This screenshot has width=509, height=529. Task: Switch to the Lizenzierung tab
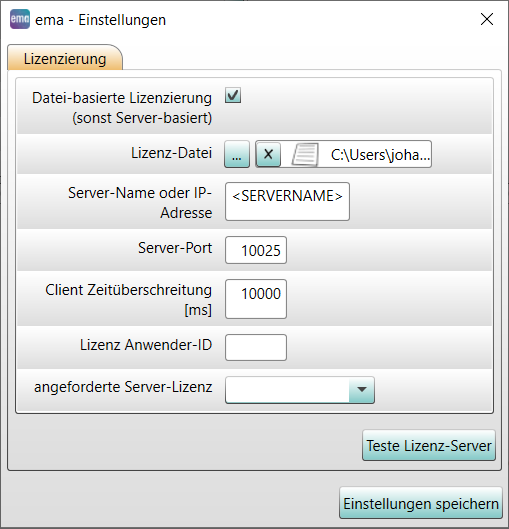(65, 58)
